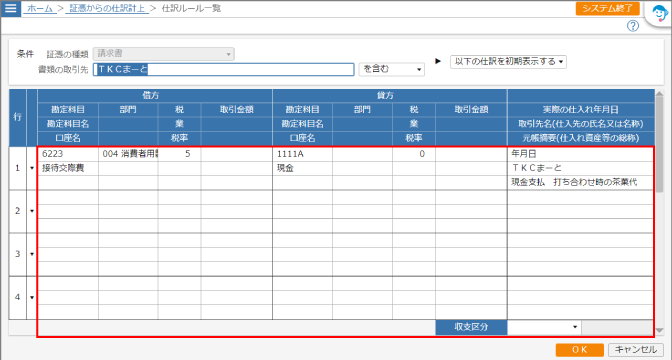Open the hamburger menu icon

[10, 8]
